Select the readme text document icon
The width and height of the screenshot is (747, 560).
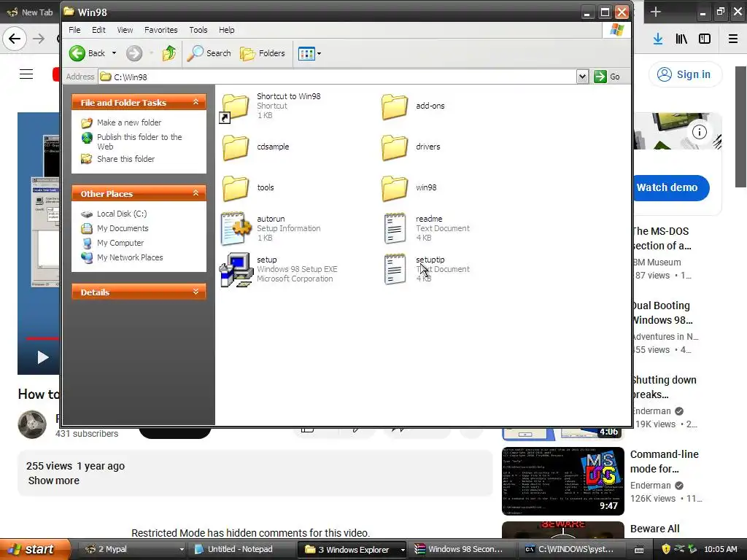[395, 228]
